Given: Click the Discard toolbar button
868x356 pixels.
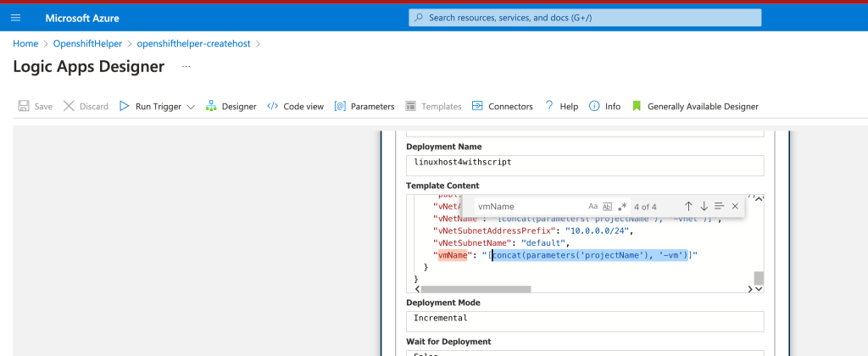Looking at the screenshot, I should coord(86,106).
